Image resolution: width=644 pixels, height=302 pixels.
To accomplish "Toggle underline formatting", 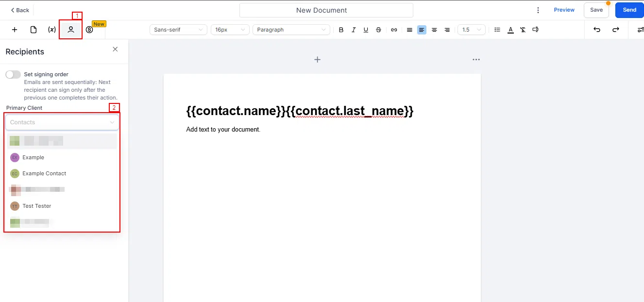I will click(x=366, y=30).
